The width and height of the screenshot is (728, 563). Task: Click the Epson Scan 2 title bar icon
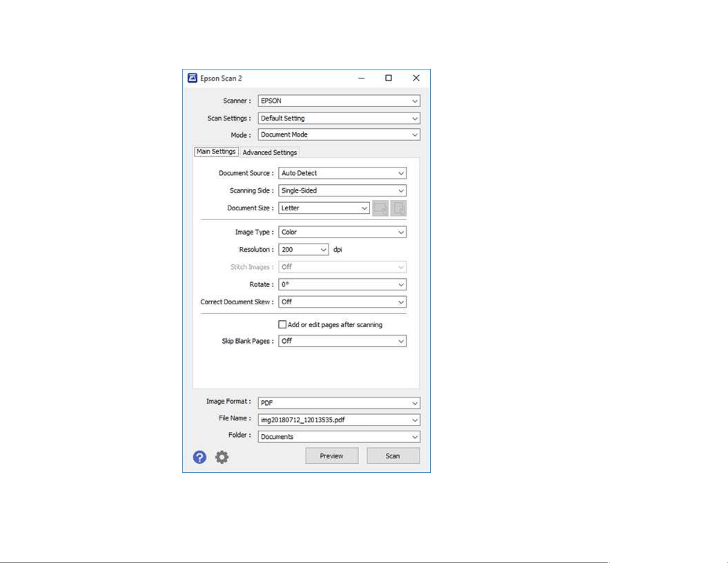(192, 78)
